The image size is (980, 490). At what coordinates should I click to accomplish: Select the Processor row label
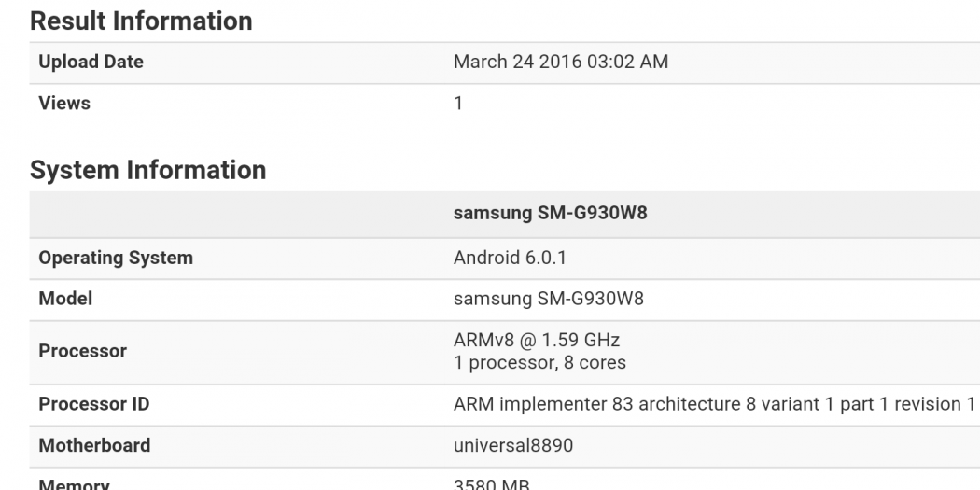tap(82, 352)
